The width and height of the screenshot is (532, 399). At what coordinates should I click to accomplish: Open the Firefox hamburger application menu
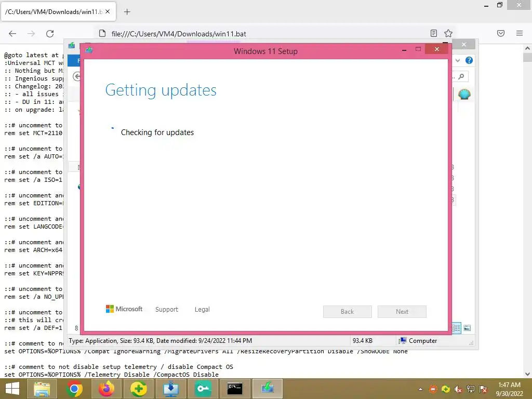520,33
